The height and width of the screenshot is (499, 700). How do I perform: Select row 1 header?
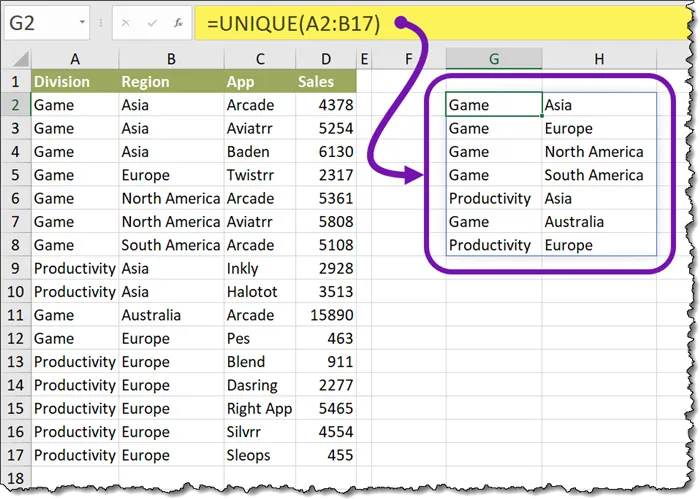tap(16, 82)
